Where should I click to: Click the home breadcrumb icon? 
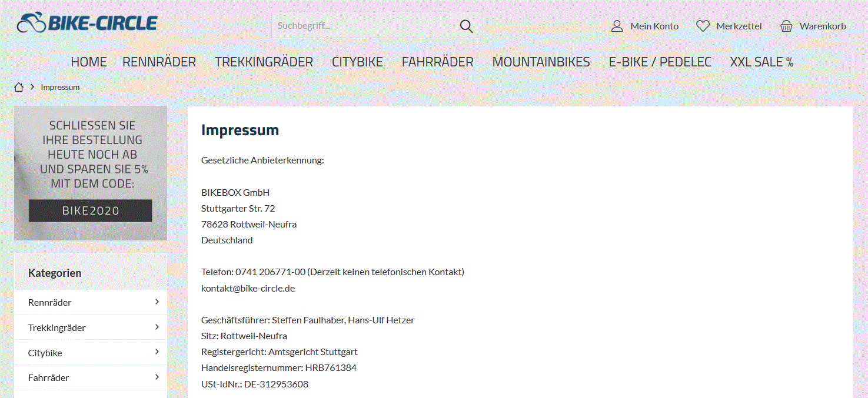[19, 87]
